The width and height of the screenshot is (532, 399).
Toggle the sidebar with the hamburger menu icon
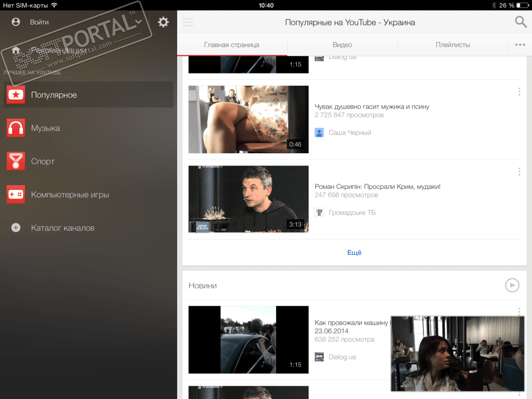pos(188,22)
